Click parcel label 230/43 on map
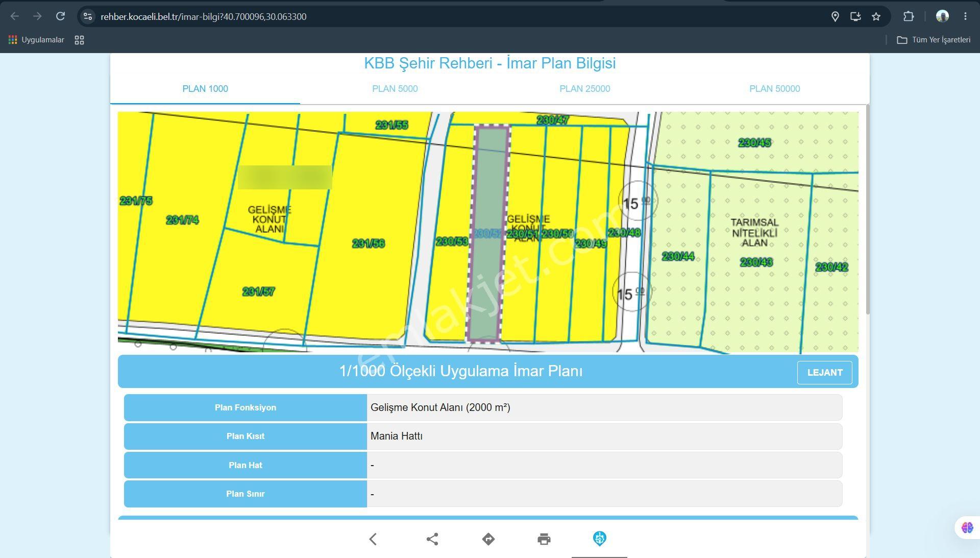Screen dimensions: 980x558 pos(756,262)
